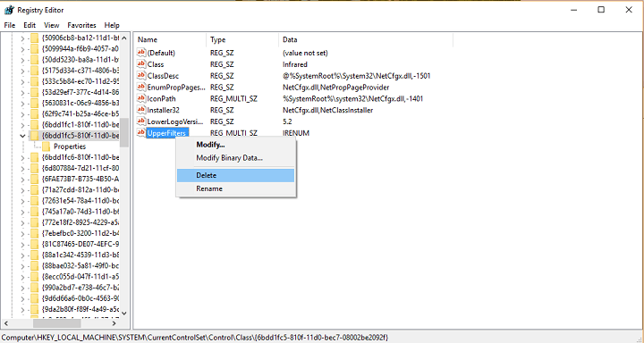Expand the {772e18f2-8925-4229 key

pyautogui.click(x=22, y=222)
